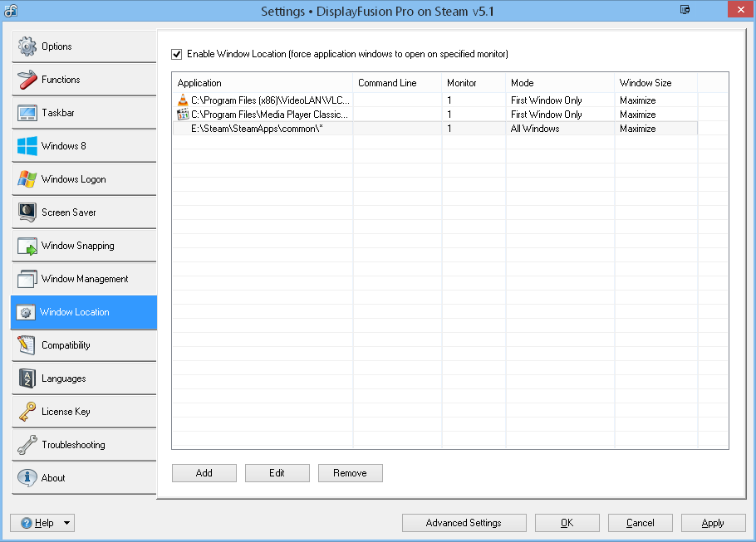Select the Window Snapping icon
The image size is (756, 542).
click(27, 246)
